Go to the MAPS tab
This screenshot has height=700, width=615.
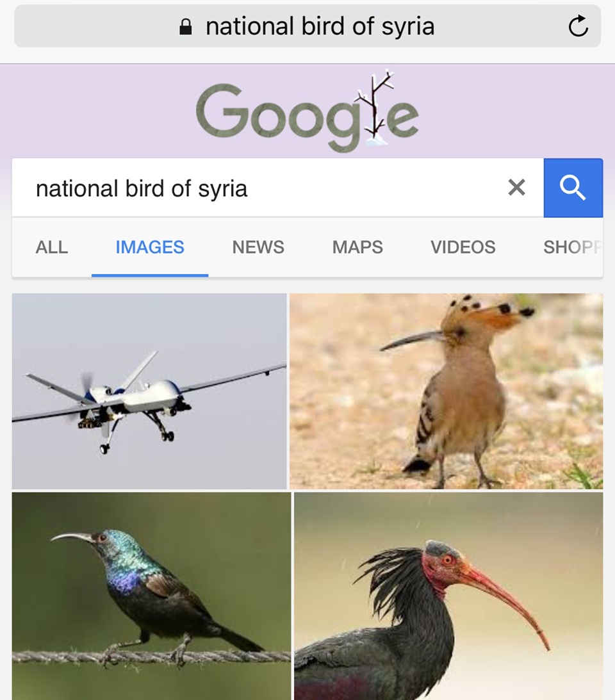coord(357,247)
